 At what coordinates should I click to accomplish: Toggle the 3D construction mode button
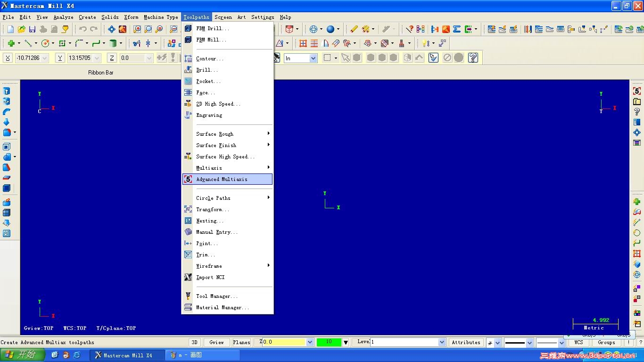coord(194,342)
